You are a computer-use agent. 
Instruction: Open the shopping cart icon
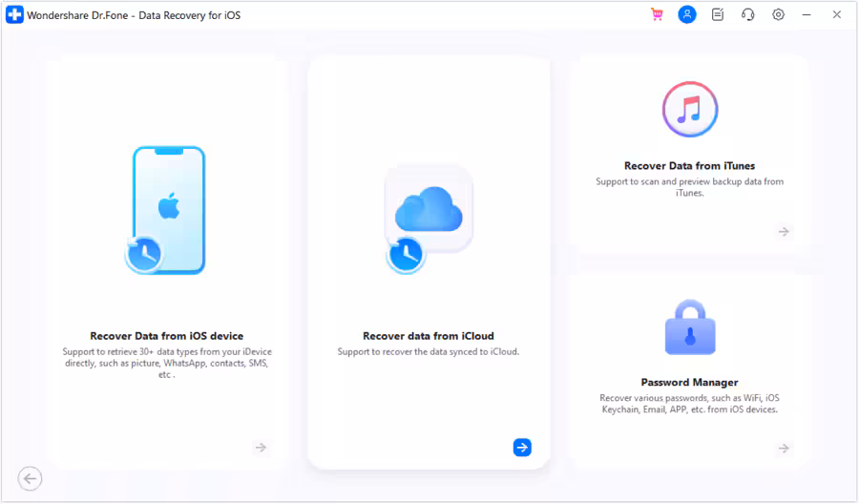pyautogui.click(x=657, y=14)
